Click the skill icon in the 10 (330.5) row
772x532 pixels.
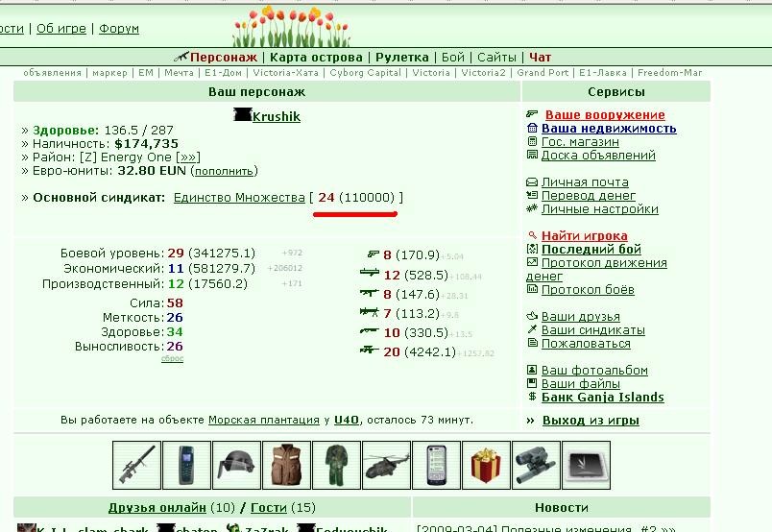point(370,331)
